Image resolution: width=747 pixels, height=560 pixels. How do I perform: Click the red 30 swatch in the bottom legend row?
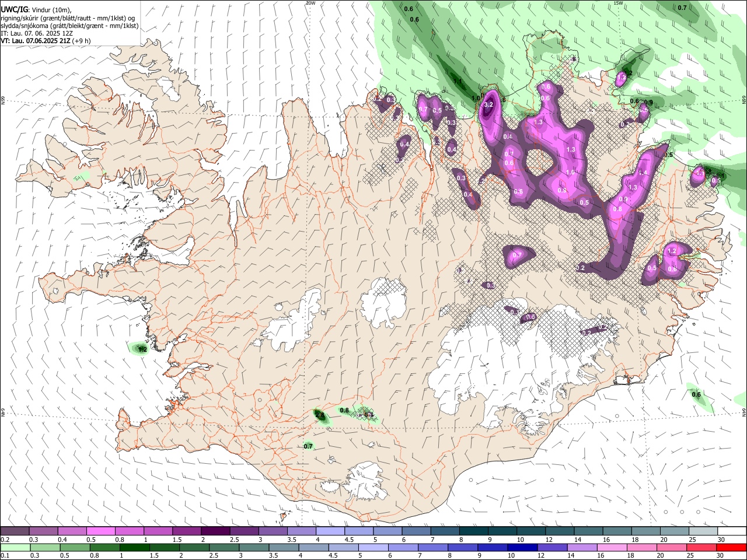coord(732,547)
